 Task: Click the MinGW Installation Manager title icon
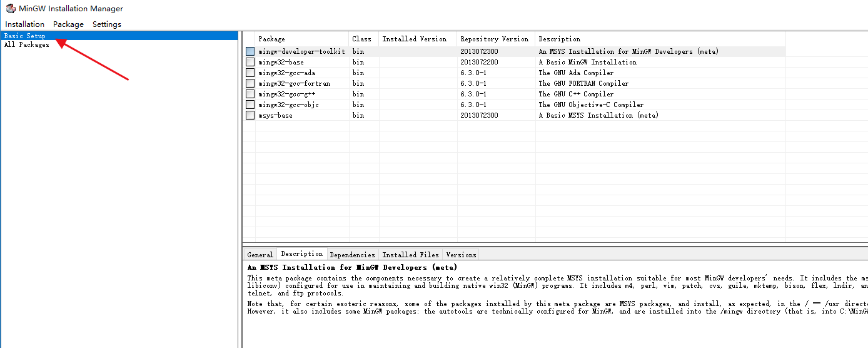point(11,9)
